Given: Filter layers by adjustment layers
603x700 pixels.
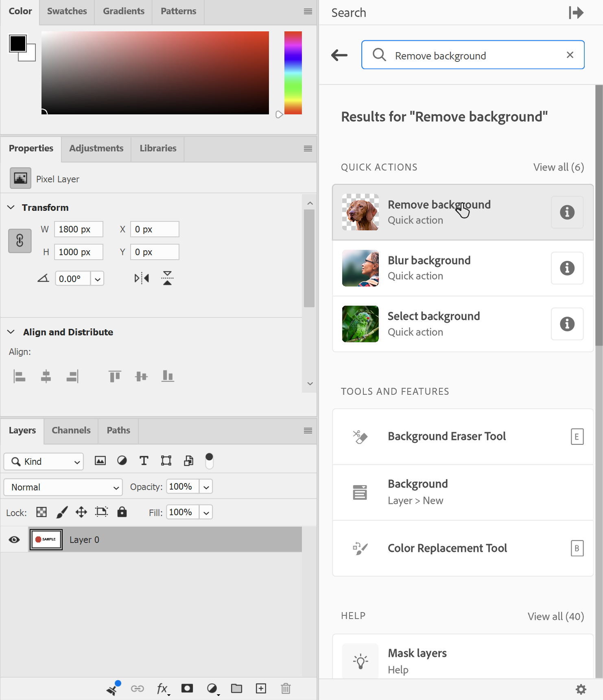Looking at the screenshot, I should 122,461.
